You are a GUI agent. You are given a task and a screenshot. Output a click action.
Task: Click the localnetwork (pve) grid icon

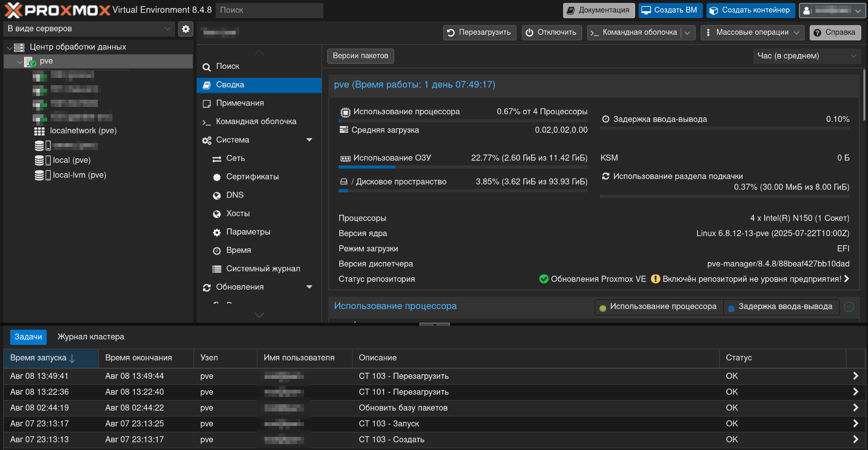coord(39,131)
